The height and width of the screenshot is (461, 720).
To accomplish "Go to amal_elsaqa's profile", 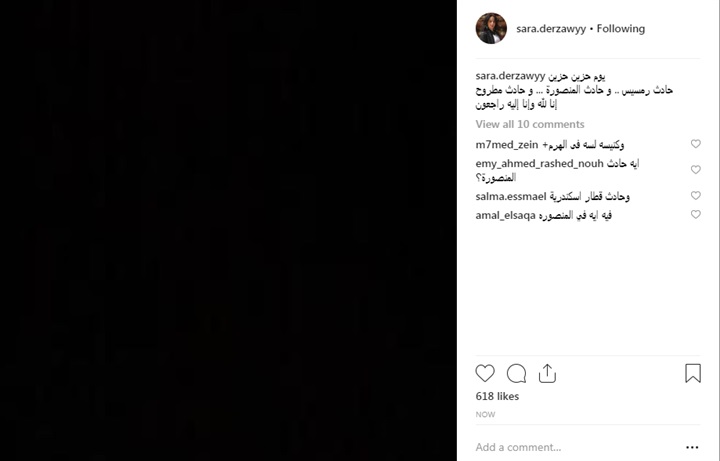I will [506, 215].
